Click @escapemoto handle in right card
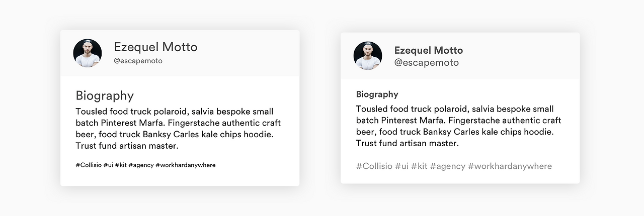Image resolution: width=644 pixels, height=216 pixels. point(427,63)
